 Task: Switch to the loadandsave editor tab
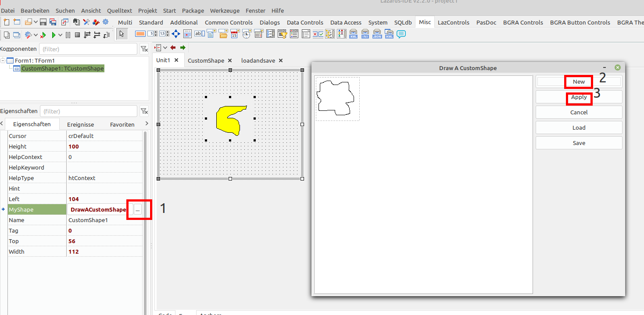[x=258, y=60]
